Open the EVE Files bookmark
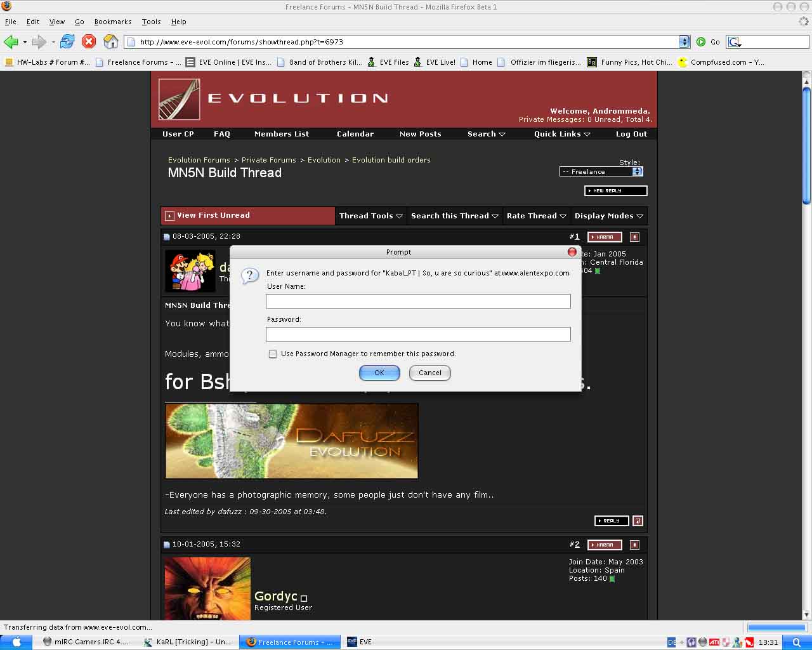This screenshot has height=650, width=812. [388, 62]
